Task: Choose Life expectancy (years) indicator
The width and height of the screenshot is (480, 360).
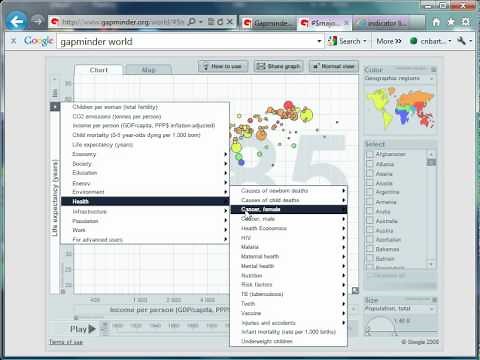Action: 144,145
